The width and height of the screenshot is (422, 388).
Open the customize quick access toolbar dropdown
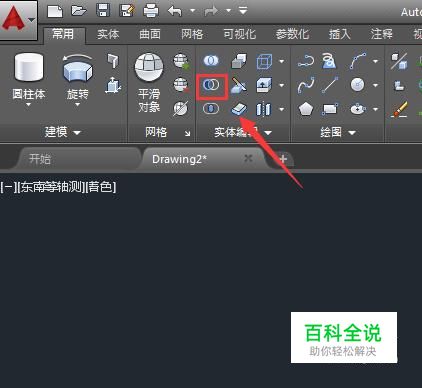coord(243,11)
